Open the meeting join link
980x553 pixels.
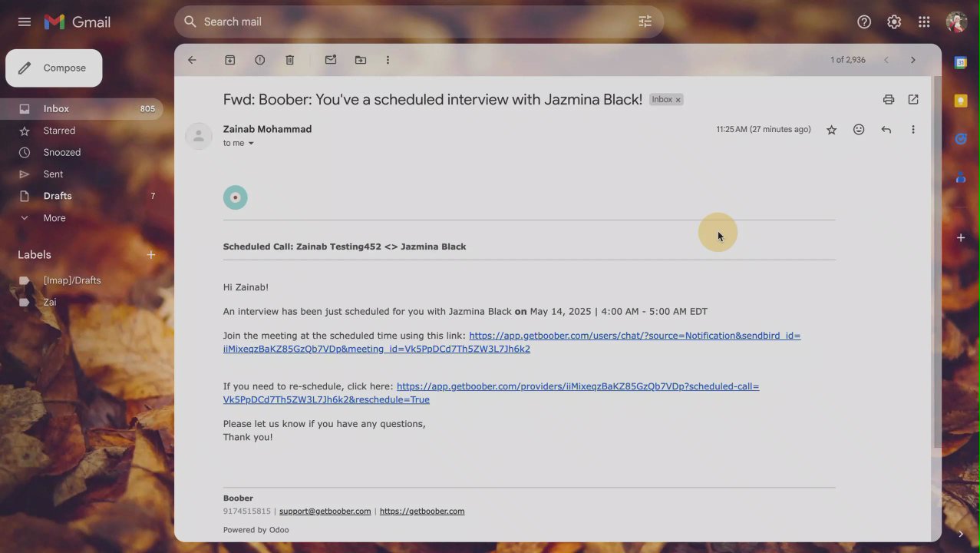pyautogui.click(x=512, y=342)
